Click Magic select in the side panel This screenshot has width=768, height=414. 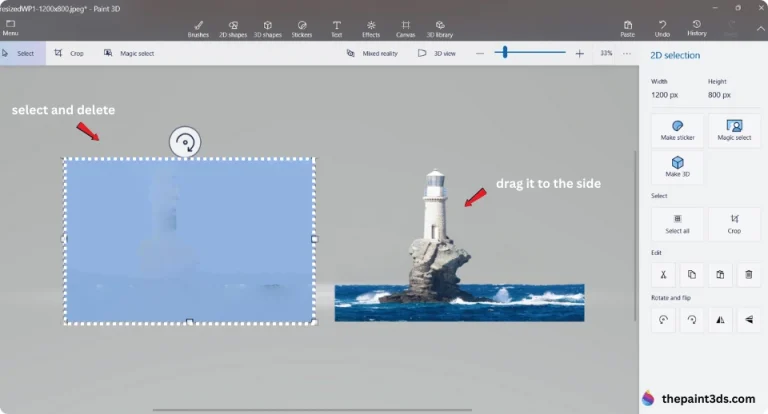[734, 130]
